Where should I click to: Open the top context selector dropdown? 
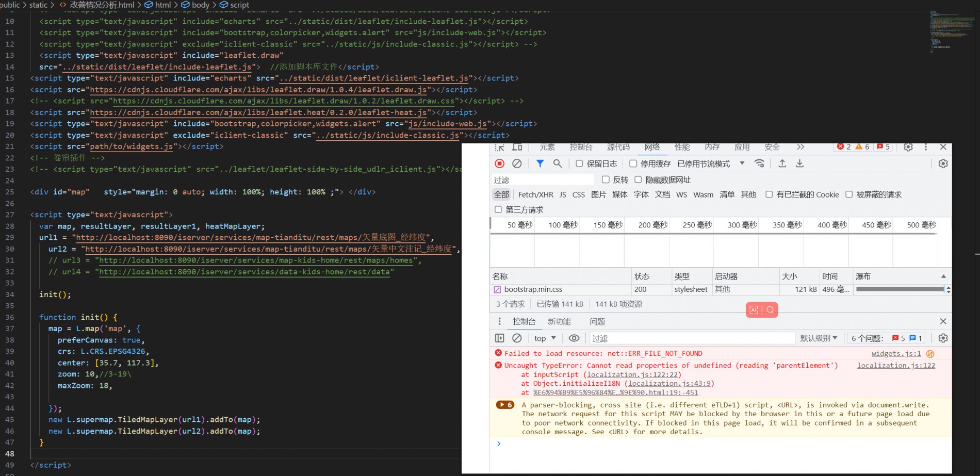tap(545, 338)
